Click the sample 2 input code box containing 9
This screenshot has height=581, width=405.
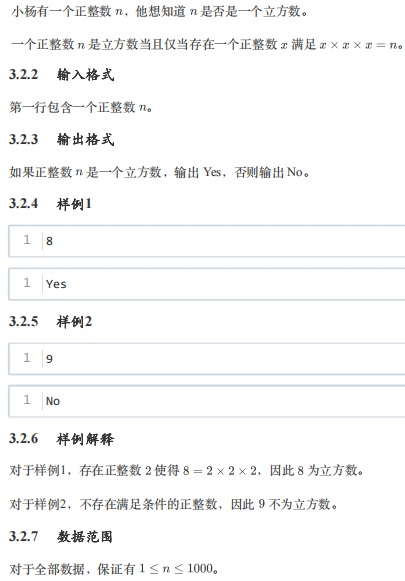pos(207,359)
